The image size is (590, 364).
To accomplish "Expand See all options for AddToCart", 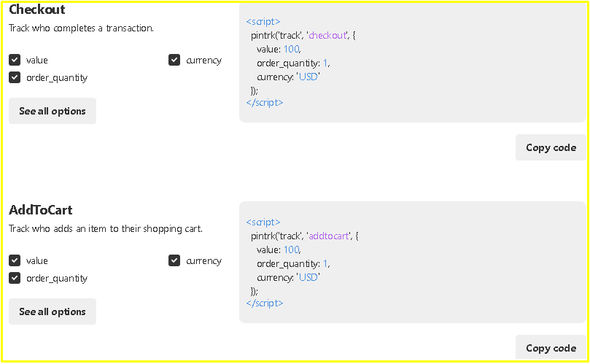I will pos(53,311).
